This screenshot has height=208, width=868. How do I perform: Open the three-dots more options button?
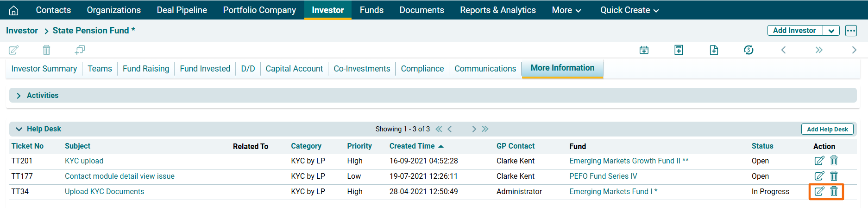coord(851,31)
